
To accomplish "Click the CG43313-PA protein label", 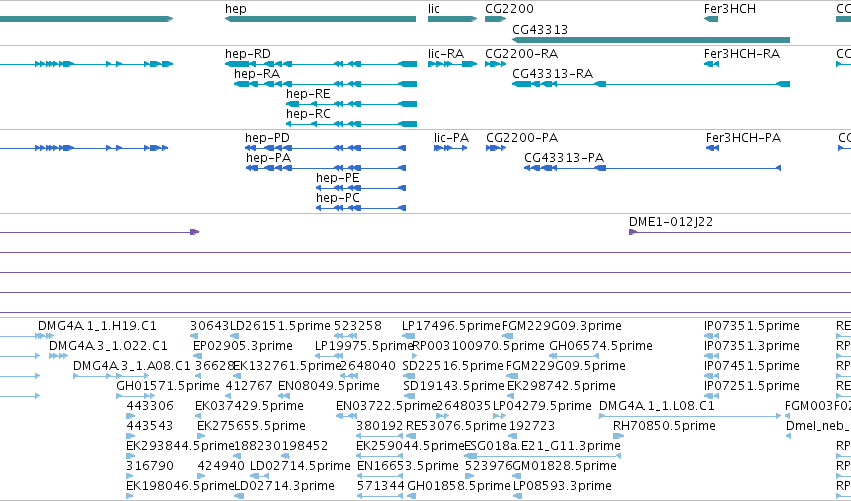I will [x=564, y=158].
